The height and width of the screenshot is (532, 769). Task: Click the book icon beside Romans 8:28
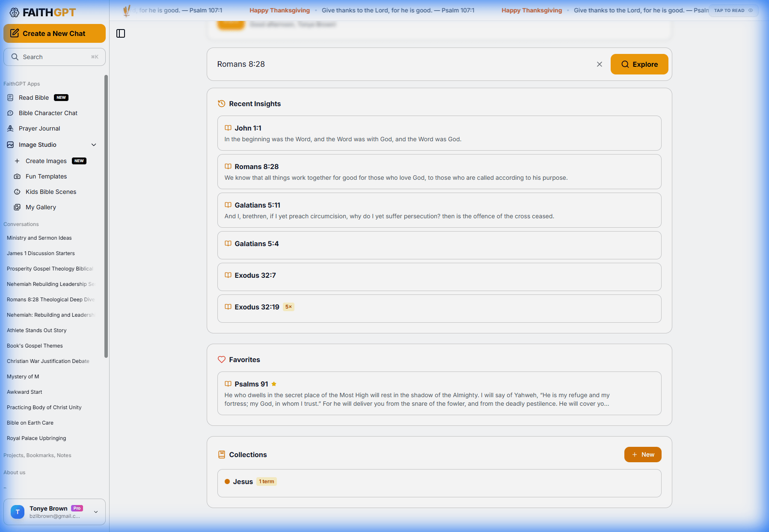[228, 166]
